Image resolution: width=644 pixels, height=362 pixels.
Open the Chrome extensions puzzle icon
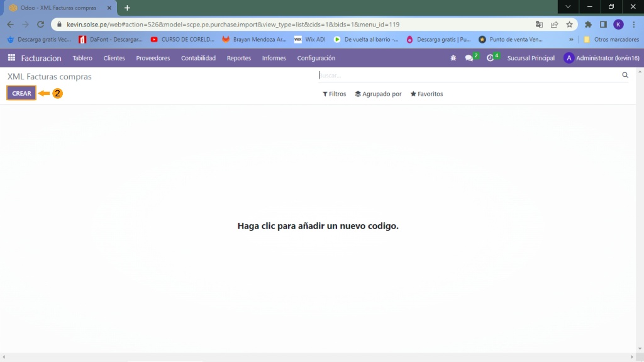(588, 25)
